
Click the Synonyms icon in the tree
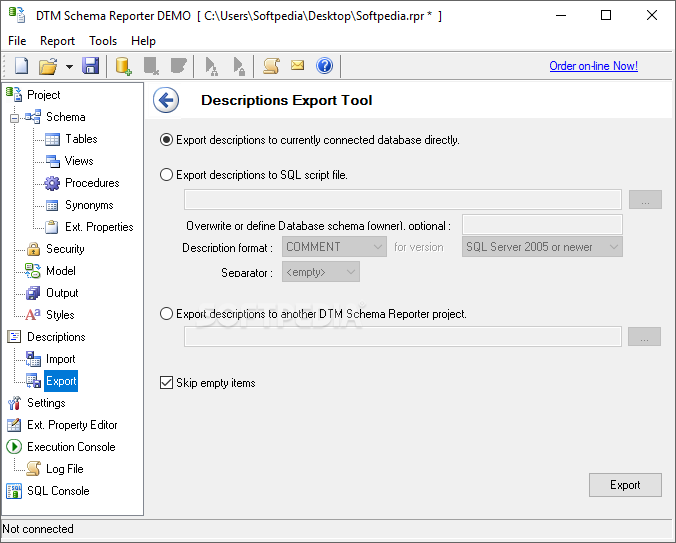pyautogui.click(x=52, y=206)
